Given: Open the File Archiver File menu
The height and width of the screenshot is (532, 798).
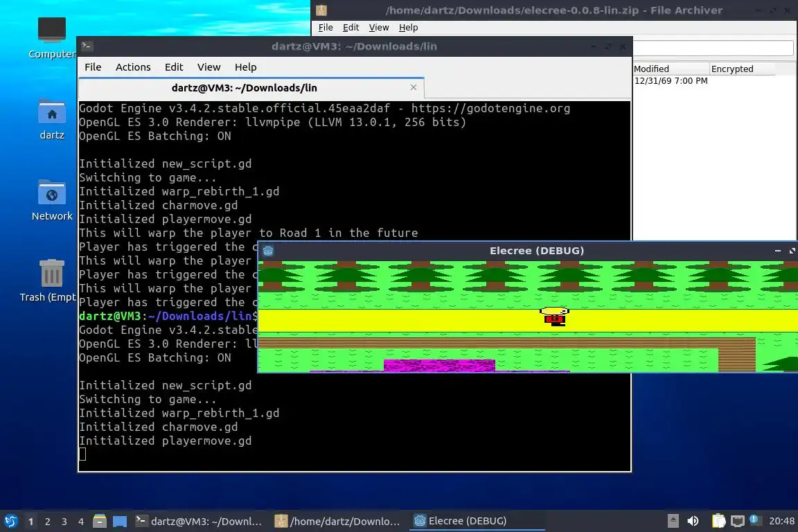Looking at the screenshot, I should pos(325,28).
